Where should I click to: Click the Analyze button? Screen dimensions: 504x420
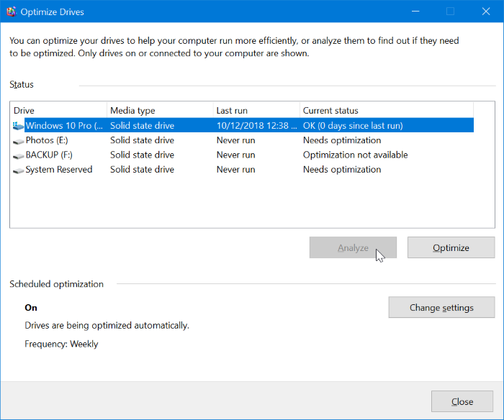(353, 247)
